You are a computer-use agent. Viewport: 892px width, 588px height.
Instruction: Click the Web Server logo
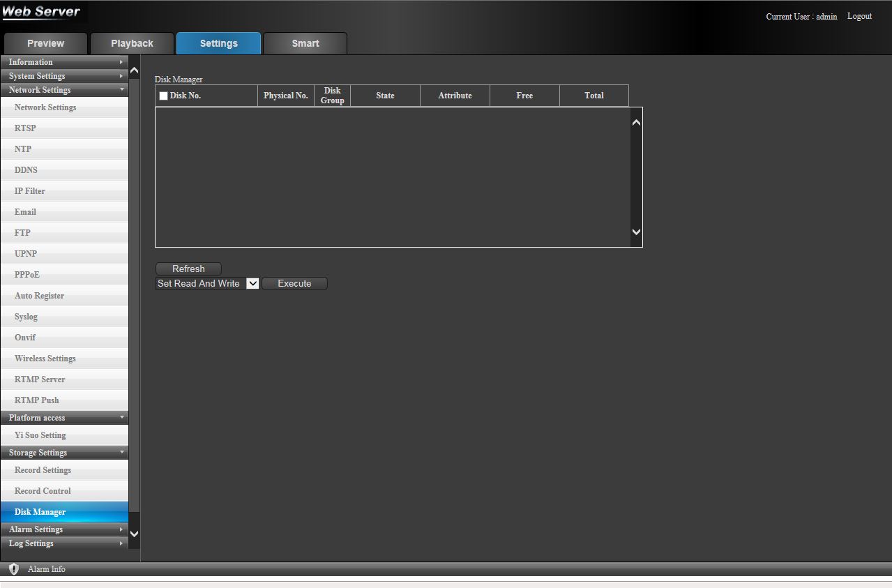tap(41, 12)
